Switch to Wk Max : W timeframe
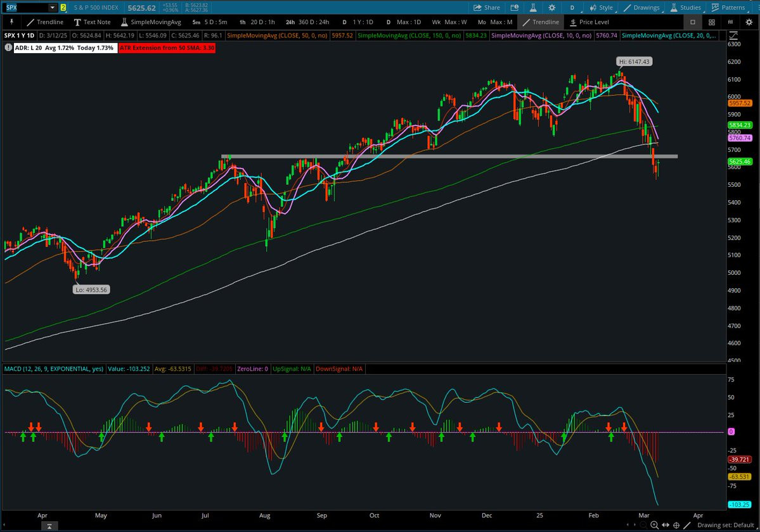 pos(449,22)
